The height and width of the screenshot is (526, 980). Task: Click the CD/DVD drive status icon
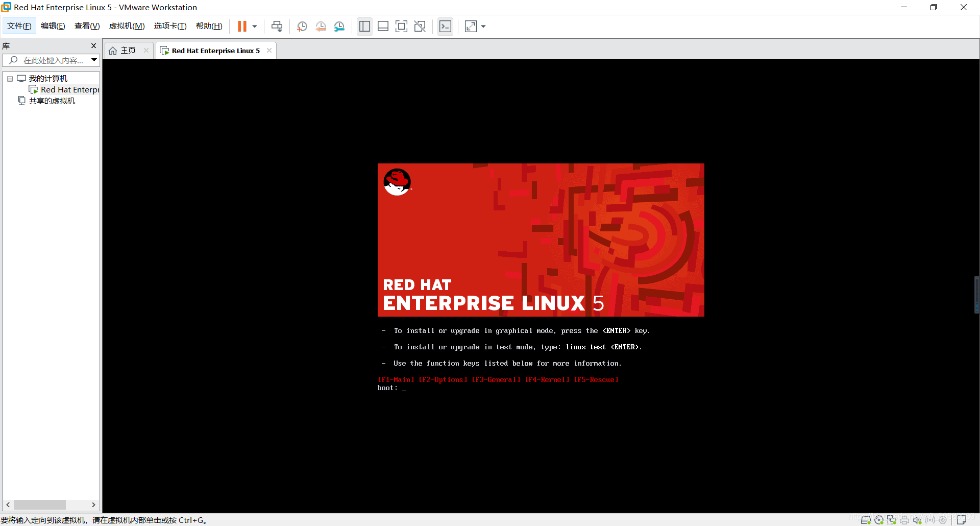point(879,520)
